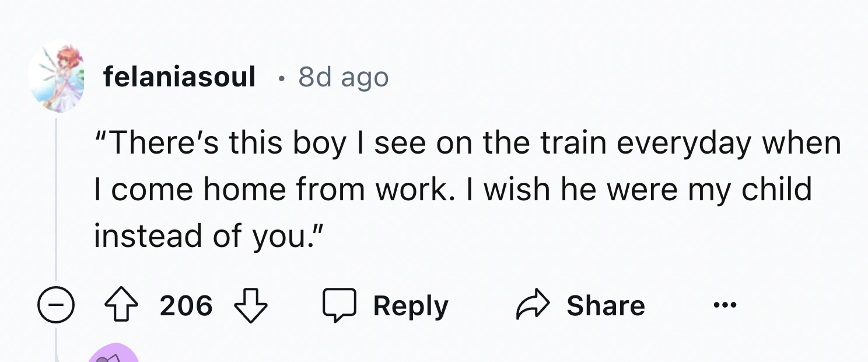This screenshot has height=362, width=868.
Task: Visit the felaniasoul username profile link
Action: pyautogui.click(x=179, y=77)
